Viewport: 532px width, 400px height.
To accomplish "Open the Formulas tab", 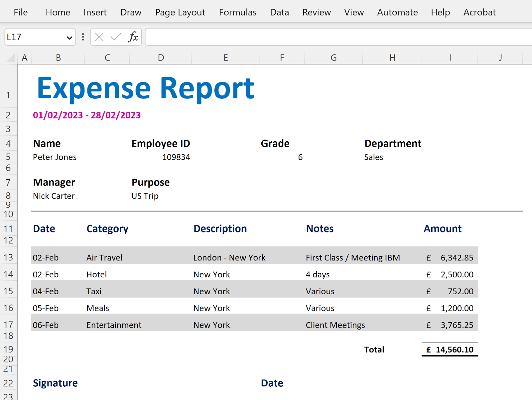I will click(238, 12).
